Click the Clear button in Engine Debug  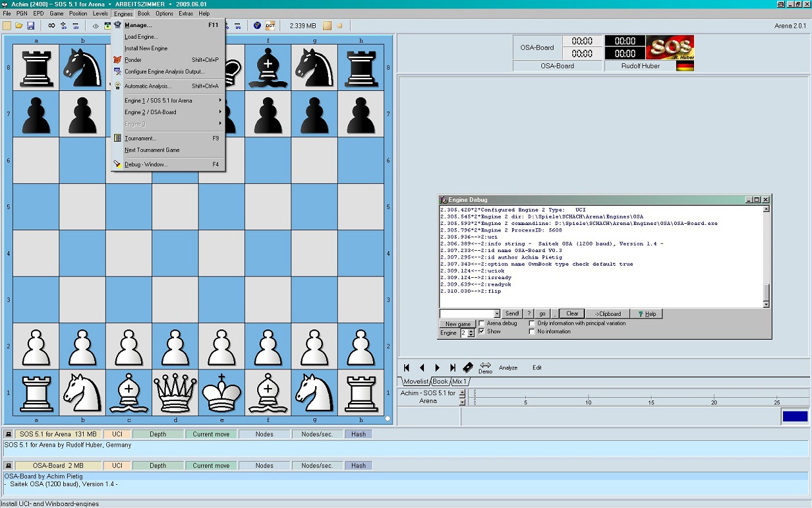coord(572,314)
